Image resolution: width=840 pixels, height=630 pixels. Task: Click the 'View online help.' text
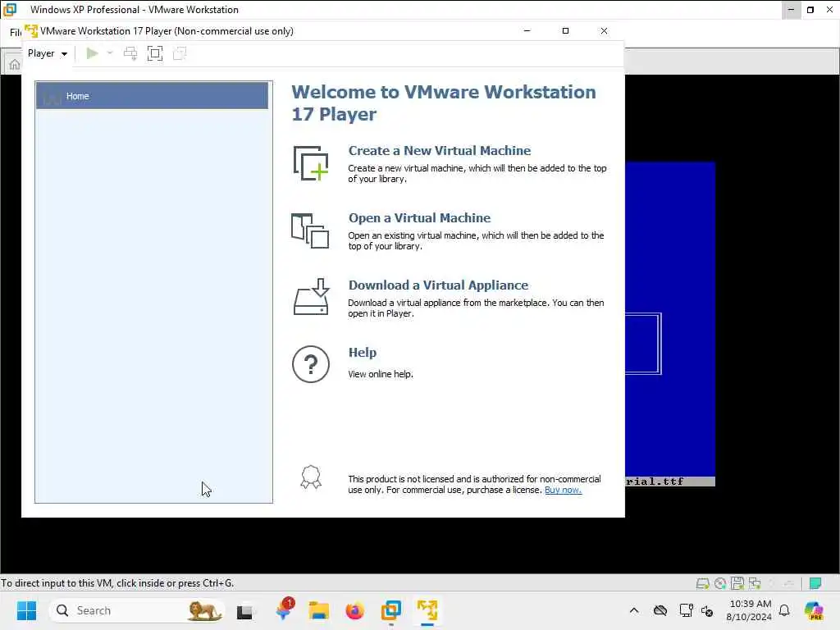(381, 374)
